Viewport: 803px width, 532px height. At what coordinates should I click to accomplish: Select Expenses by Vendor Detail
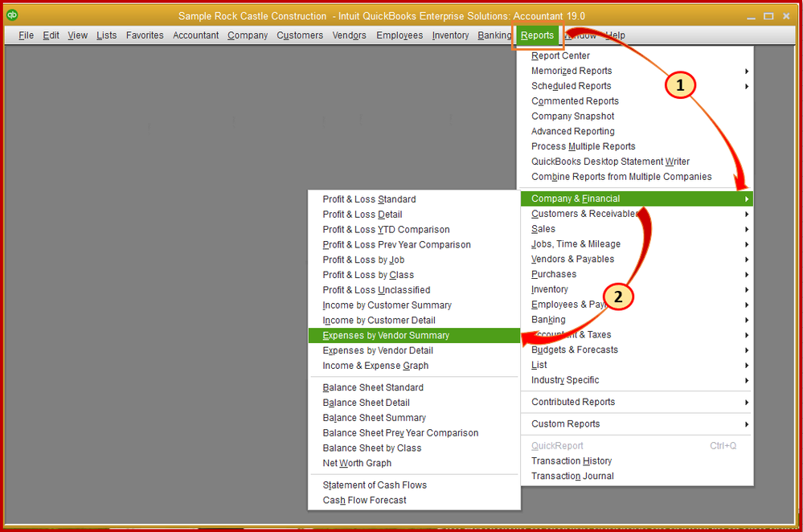pyautogui.click(x=414, y=350)
